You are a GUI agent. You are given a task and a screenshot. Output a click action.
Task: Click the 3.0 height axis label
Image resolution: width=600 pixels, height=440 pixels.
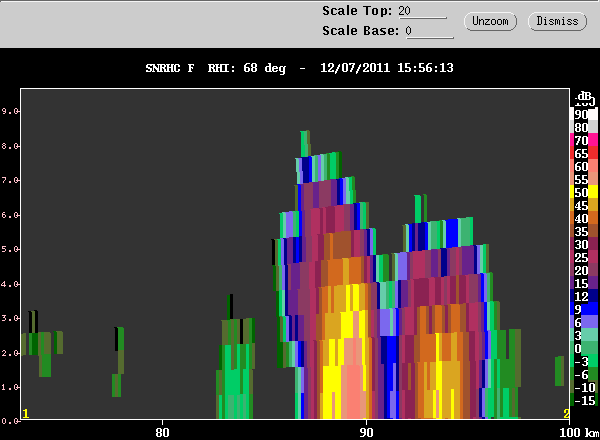point(10,318)
